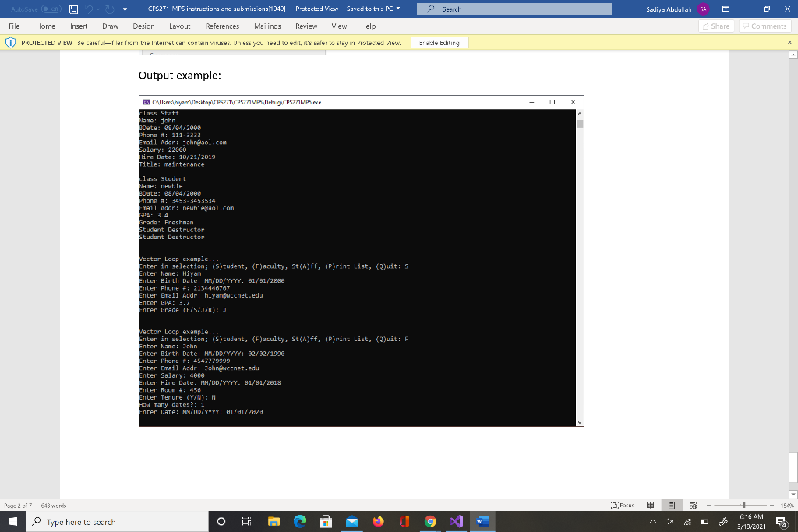
Task: Open Sadiya Abdullah account avatar
Action: (704, 9)
